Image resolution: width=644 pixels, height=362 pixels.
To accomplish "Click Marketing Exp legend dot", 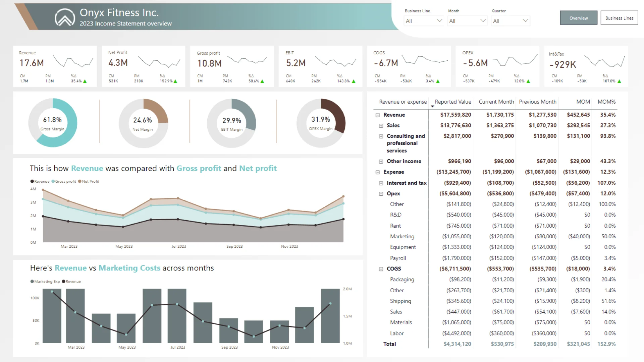I will click(x=32, y=282).
